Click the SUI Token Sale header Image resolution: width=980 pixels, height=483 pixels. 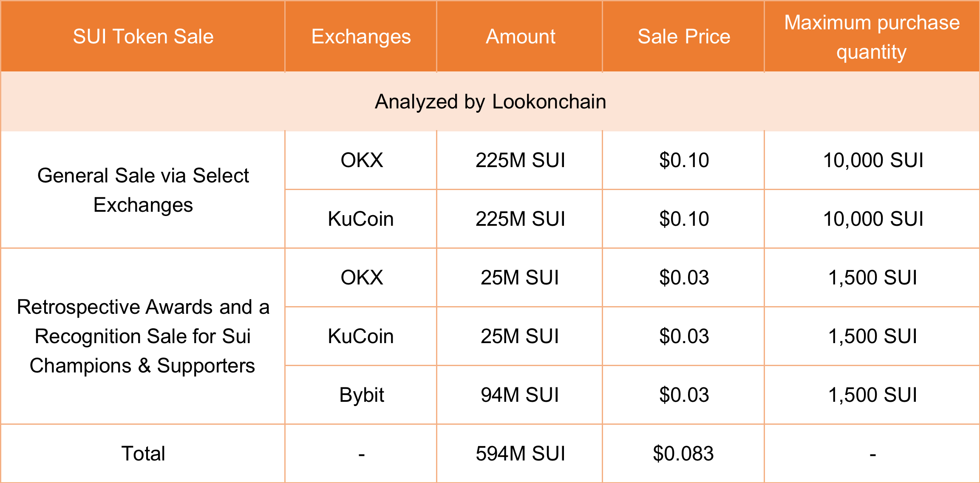click(x=143, y=37)
